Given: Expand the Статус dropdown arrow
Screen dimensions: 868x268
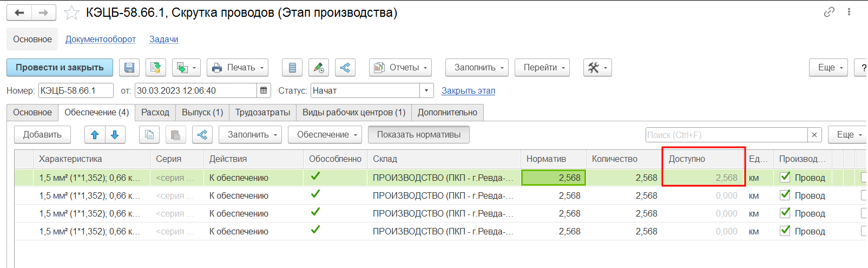Looking at the screenshot, I should tap(426, 90).
